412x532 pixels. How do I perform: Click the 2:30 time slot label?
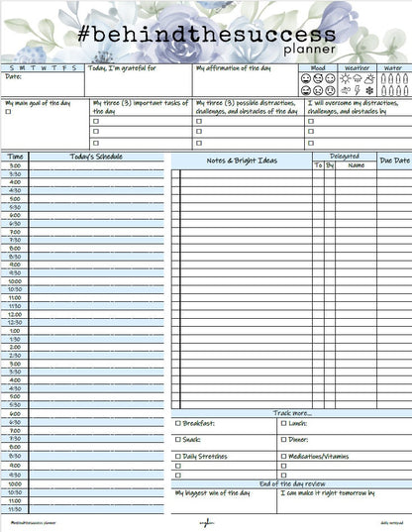[15, 356]
